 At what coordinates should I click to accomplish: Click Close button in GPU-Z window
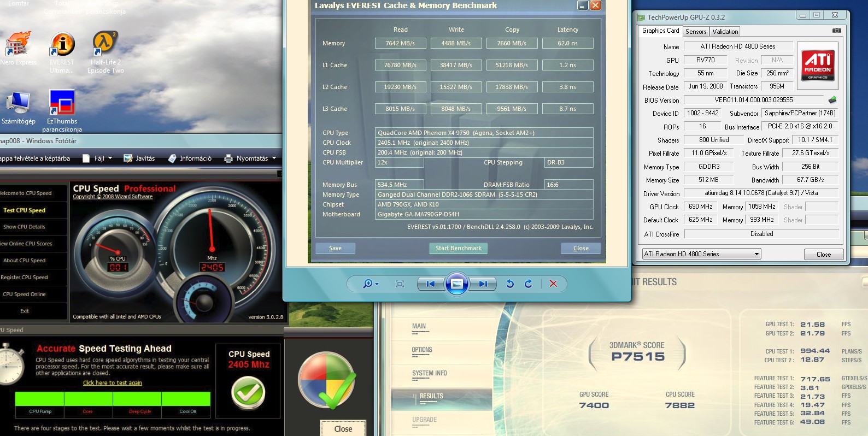(x=824, y=255)
